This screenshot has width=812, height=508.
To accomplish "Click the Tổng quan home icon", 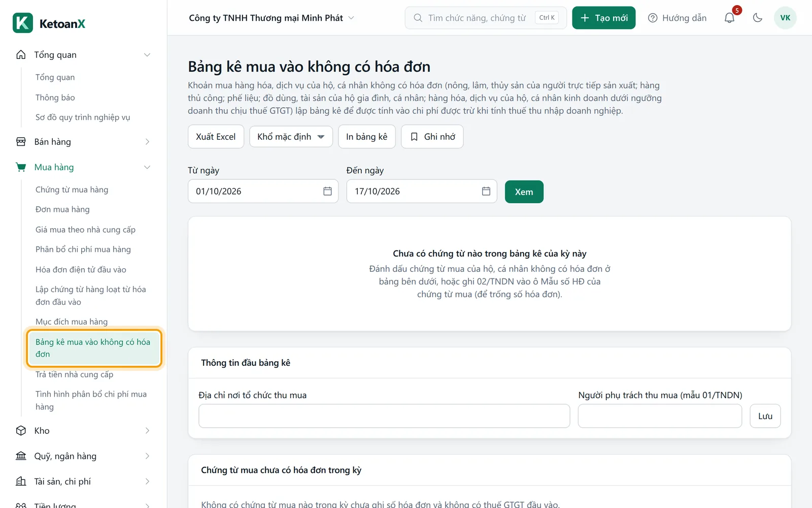I will (x=21, y=55).
